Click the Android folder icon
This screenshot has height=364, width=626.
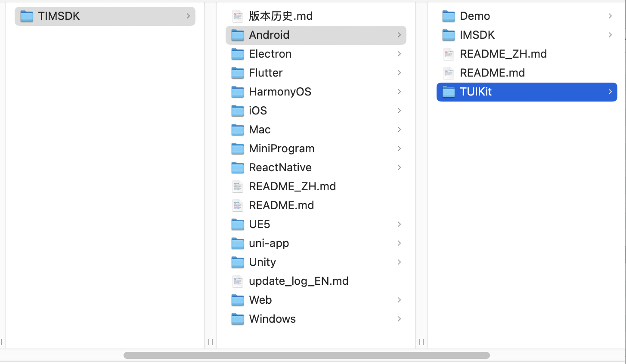point(238,35)
